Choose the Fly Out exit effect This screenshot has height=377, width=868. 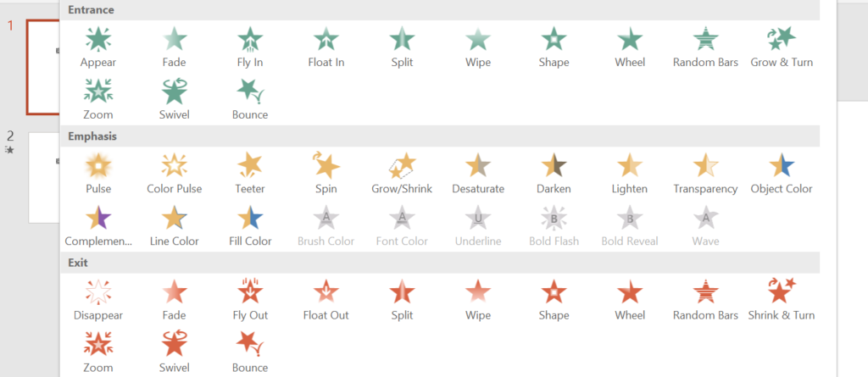pos(250,300)
